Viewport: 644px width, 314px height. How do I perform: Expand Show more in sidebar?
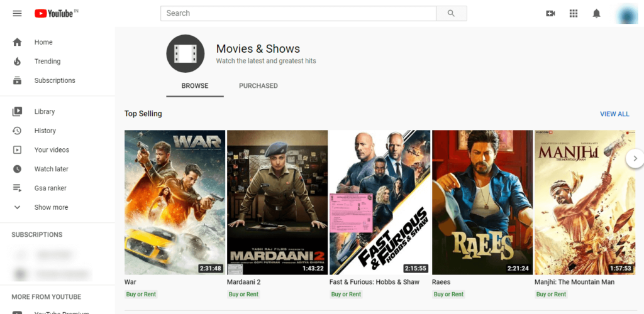point(51,207)
